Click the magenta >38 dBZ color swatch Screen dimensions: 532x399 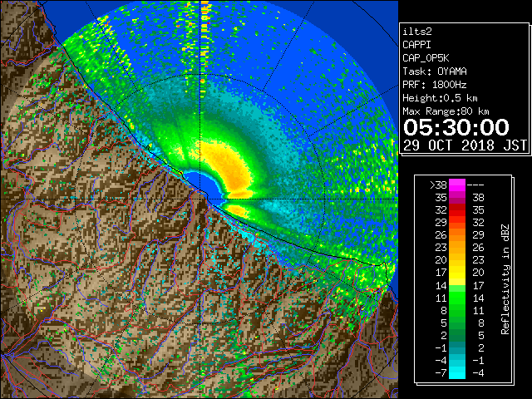coord(457,185)
